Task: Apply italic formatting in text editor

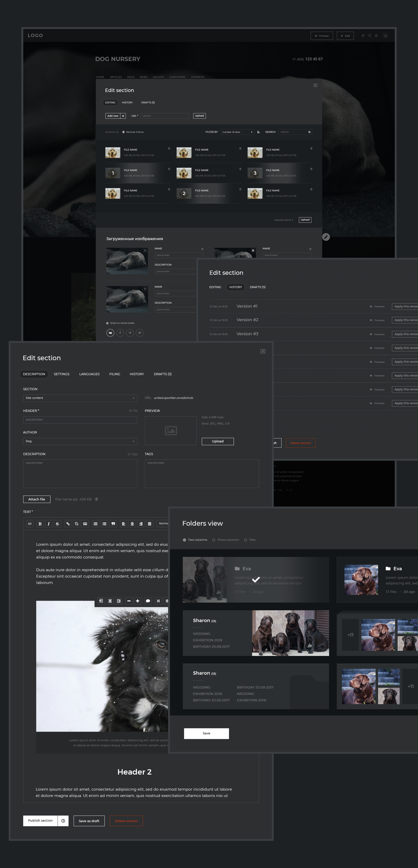Action: point(49,524)
